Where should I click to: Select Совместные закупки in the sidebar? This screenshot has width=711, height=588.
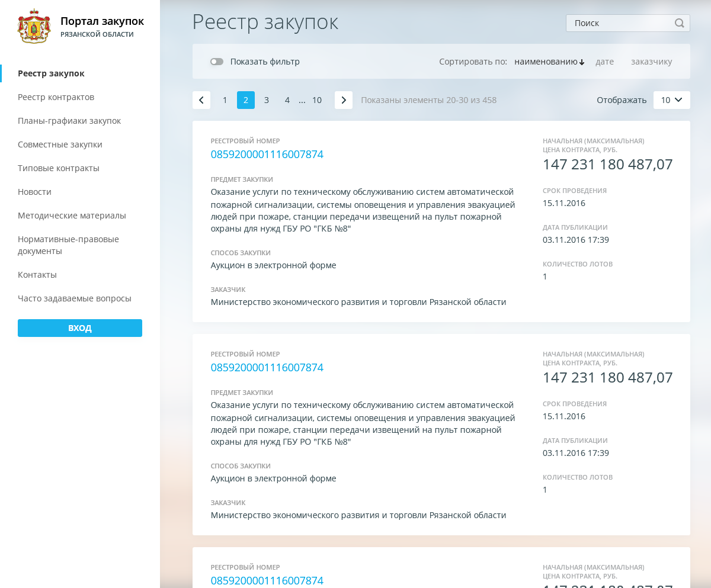point(60,144)
